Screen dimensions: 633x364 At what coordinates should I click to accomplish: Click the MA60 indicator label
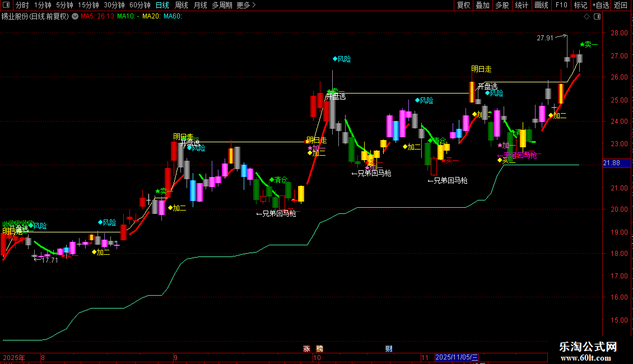(x=173, y=16)
